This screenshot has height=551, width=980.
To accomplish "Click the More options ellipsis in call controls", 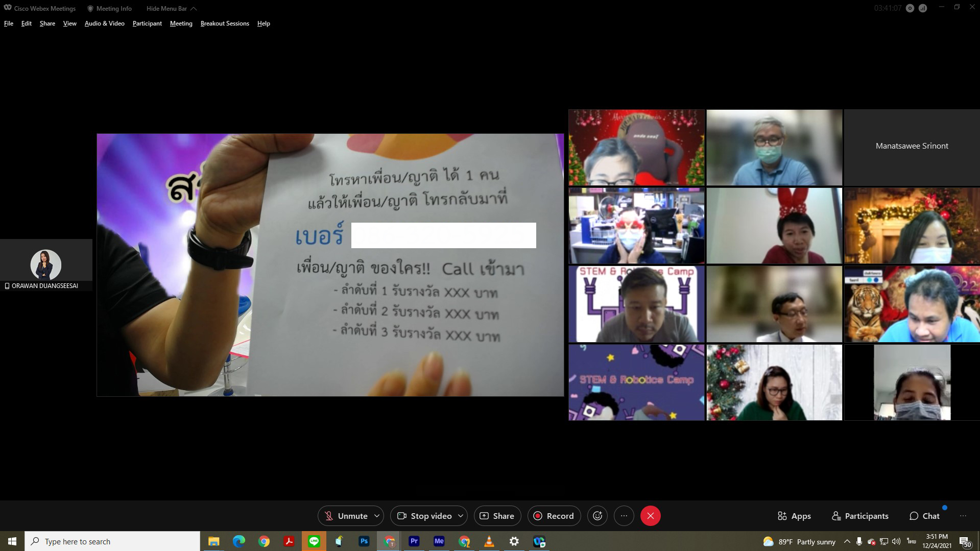I will point(624,516).
